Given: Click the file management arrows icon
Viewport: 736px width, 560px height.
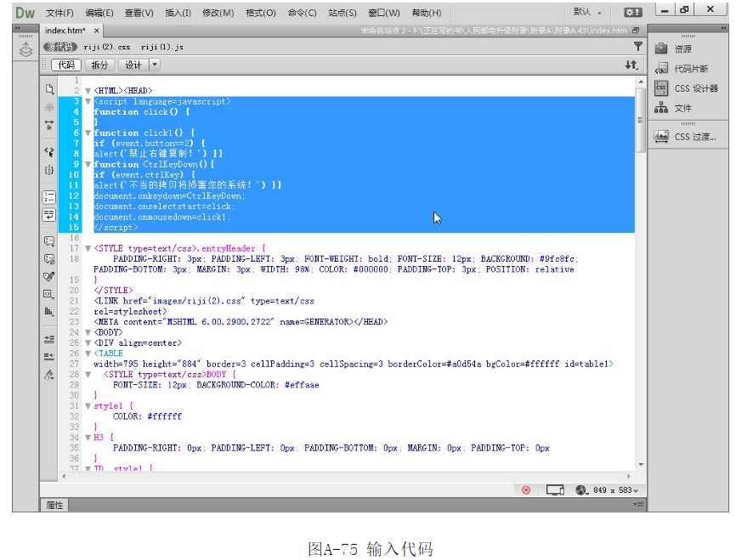Looking at the screenshot, I should tap(631, 65).
